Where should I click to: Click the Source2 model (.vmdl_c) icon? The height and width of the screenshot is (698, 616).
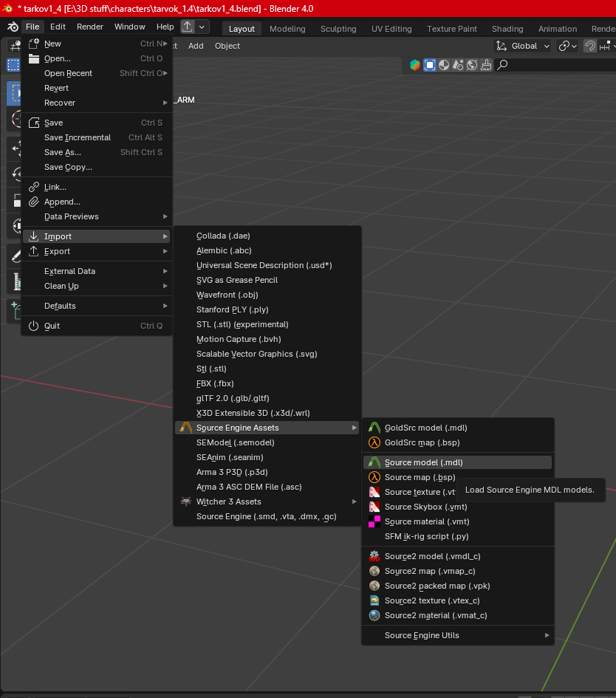pos(374,556)
